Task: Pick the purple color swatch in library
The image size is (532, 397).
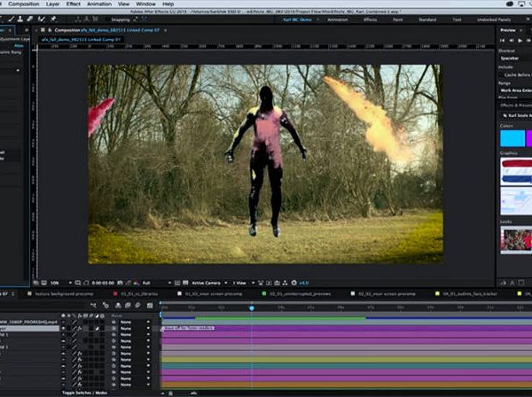Action: pyautogui.click(x=529, y=138)
